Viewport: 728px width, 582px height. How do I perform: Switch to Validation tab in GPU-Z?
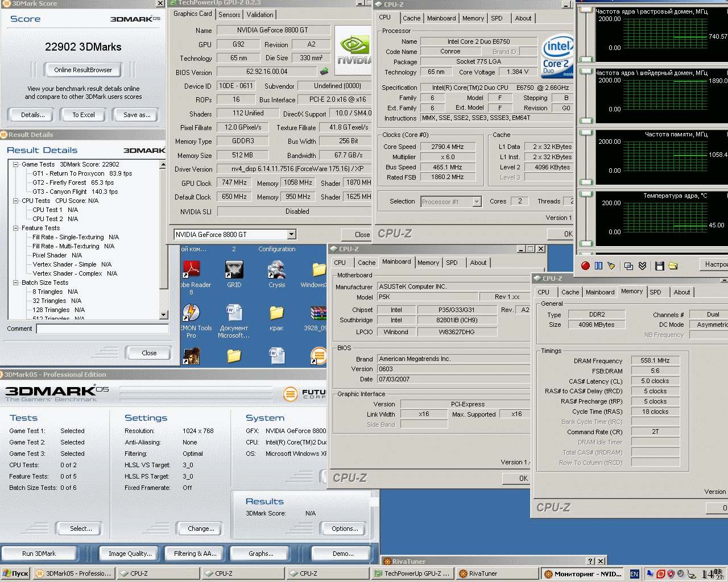260,15
